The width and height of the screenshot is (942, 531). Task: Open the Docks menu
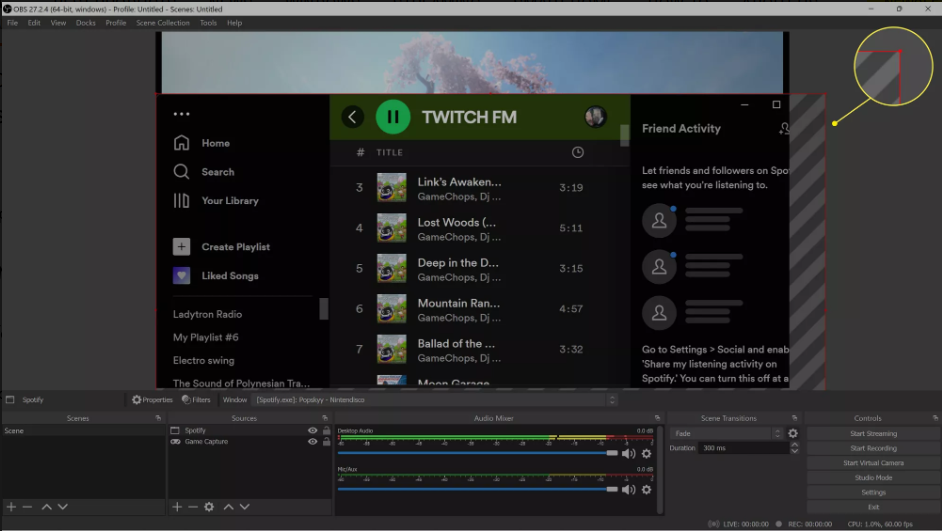(85, 23)
